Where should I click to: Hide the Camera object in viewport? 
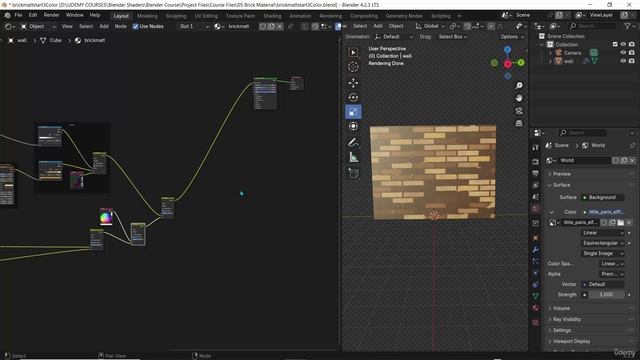tap(623, 53)
